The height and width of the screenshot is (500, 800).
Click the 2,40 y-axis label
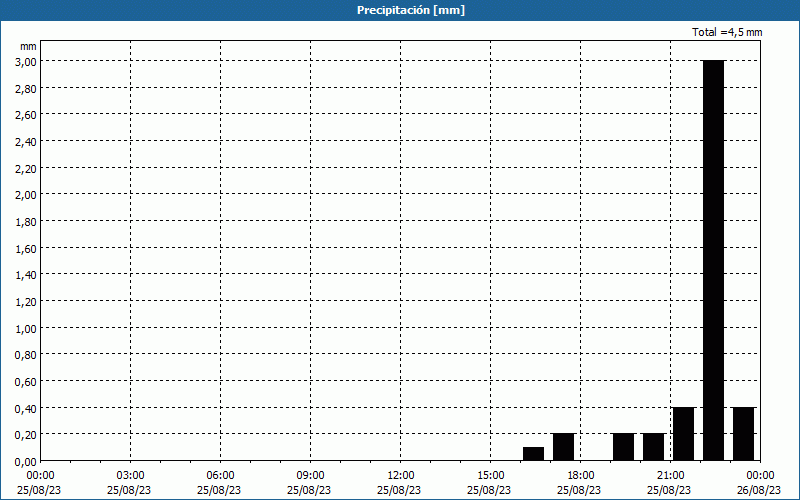tap(26, 142)
